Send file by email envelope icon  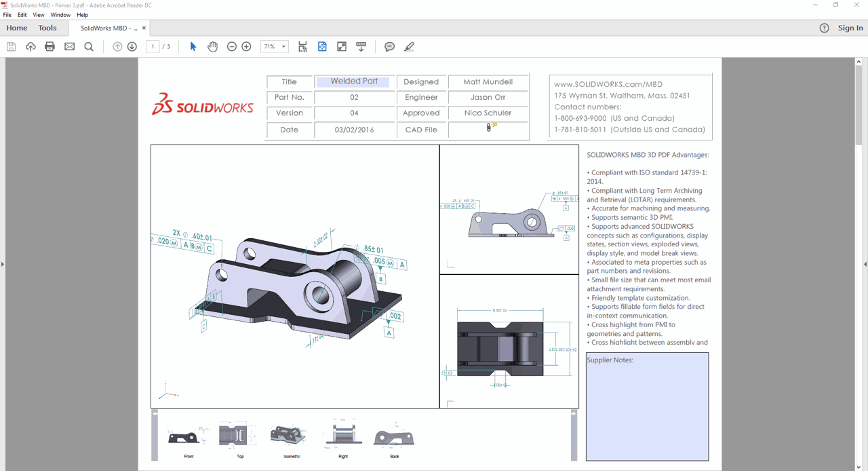(69, 47)
